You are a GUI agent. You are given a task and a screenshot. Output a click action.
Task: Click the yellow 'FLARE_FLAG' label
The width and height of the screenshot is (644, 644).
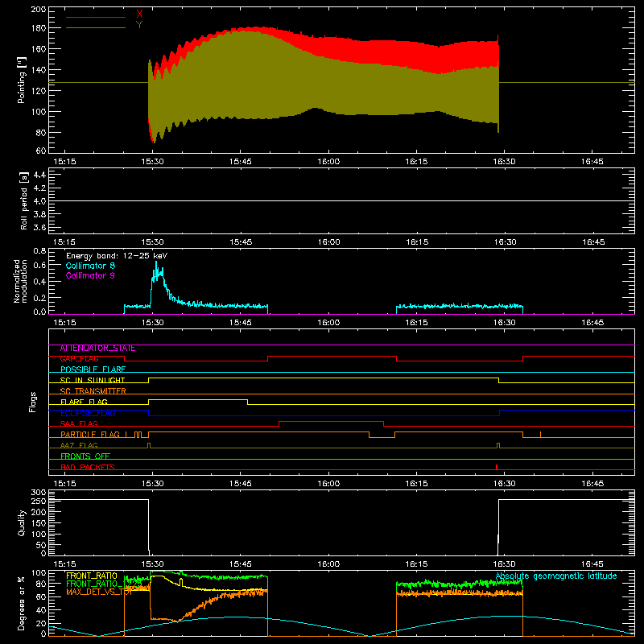coord(84,402)
